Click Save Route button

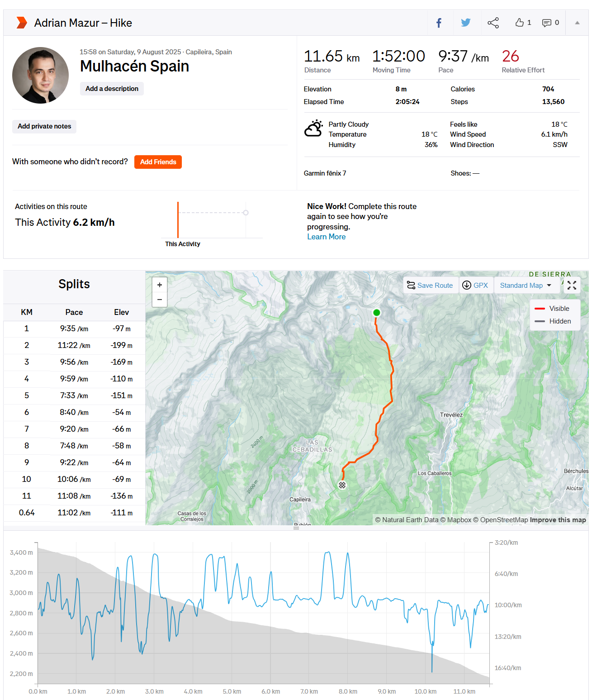click(x=430, y=286)
